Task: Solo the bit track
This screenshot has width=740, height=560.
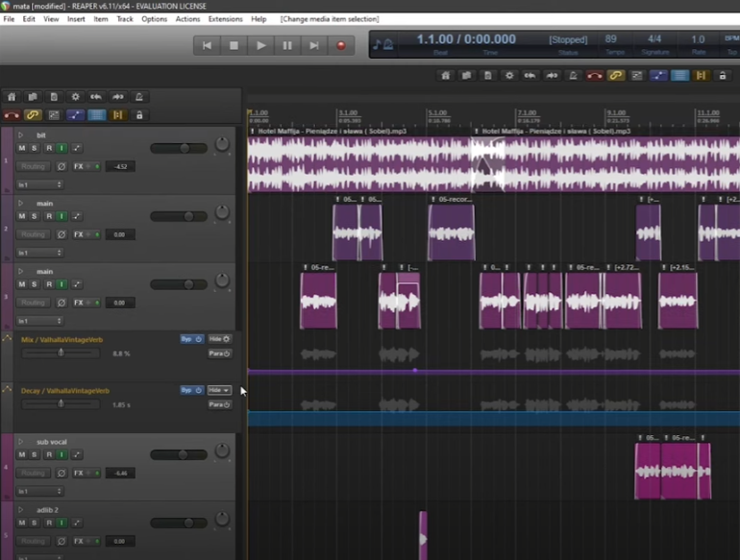Action: [x=34, y=148]
